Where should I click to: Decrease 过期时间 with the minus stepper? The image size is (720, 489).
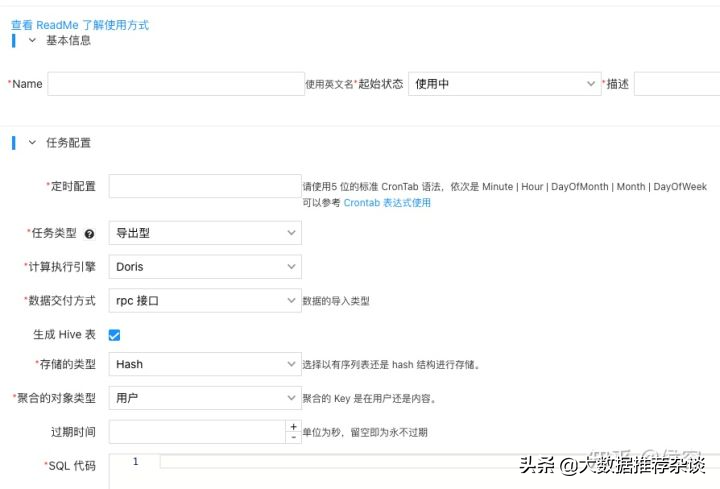pyautogui.click(x=293, y=438)
